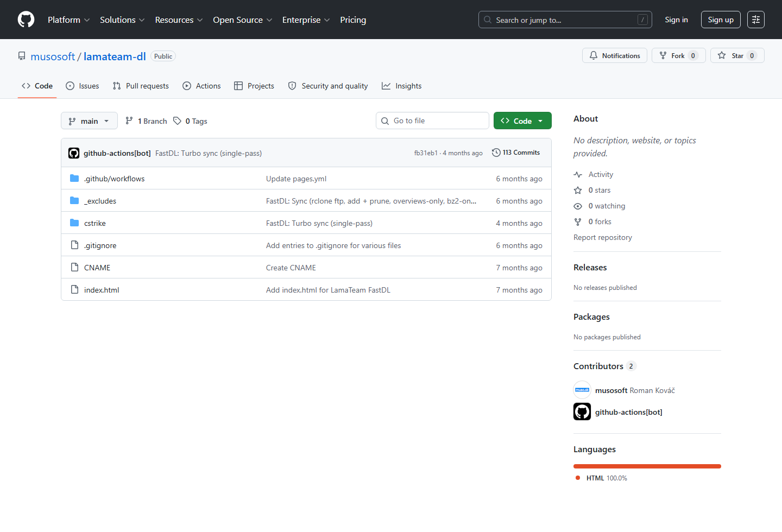Screen dimensions: 782x532
Task: Switch to Security and quality tab
Action: click(328, 86)
